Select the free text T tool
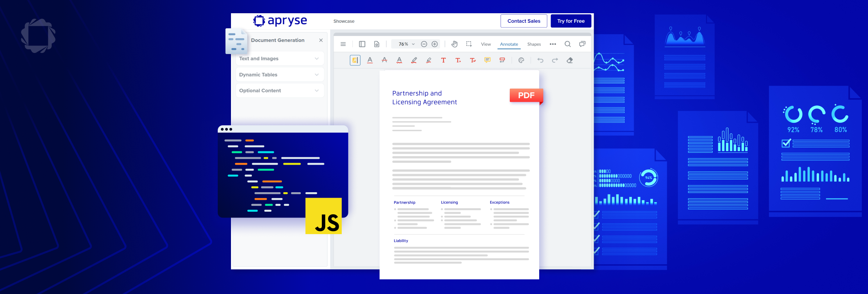This screenshot has width=868, height=294. [444, 60]
